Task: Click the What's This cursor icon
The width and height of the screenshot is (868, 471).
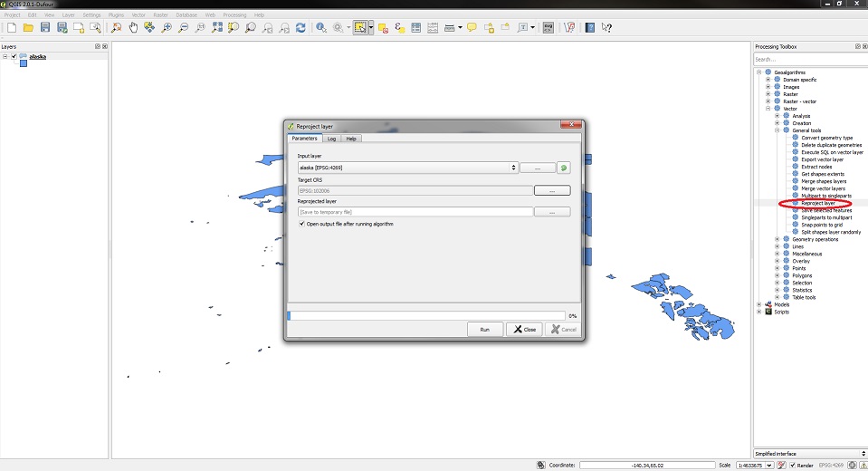Action: 606,27
